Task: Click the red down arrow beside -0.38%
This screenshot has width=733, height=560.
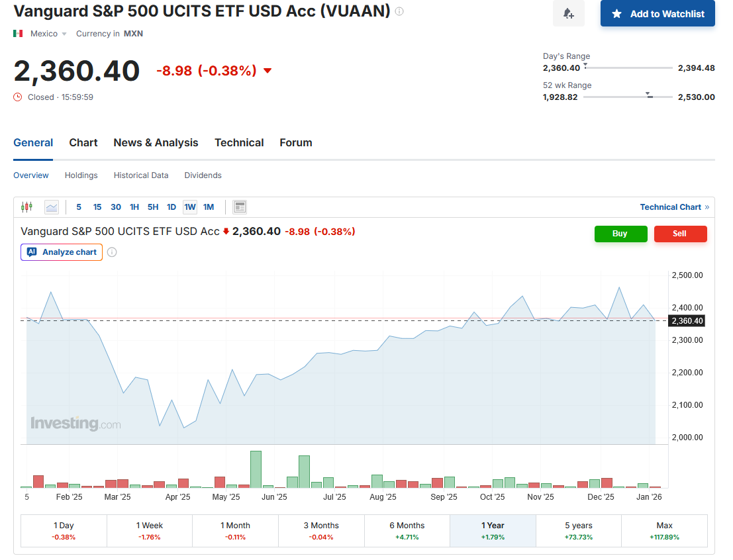Action: click(x=268, y=71)
